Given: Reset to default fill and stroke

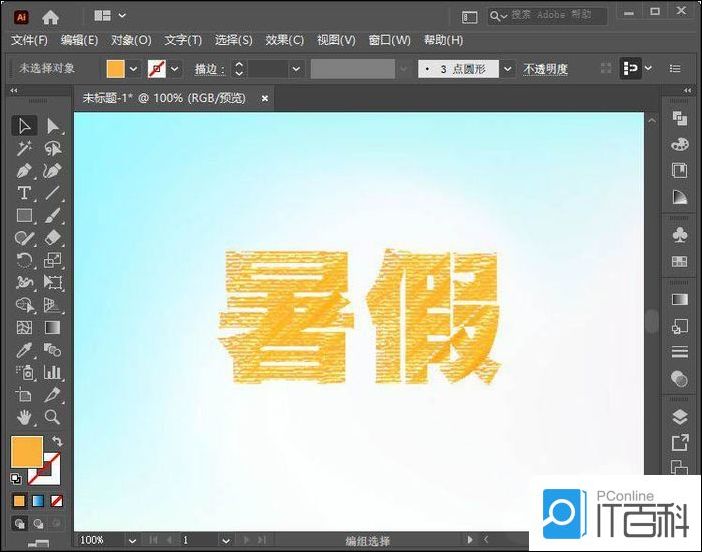Looking at the screenshot, I should pos(16,479).
